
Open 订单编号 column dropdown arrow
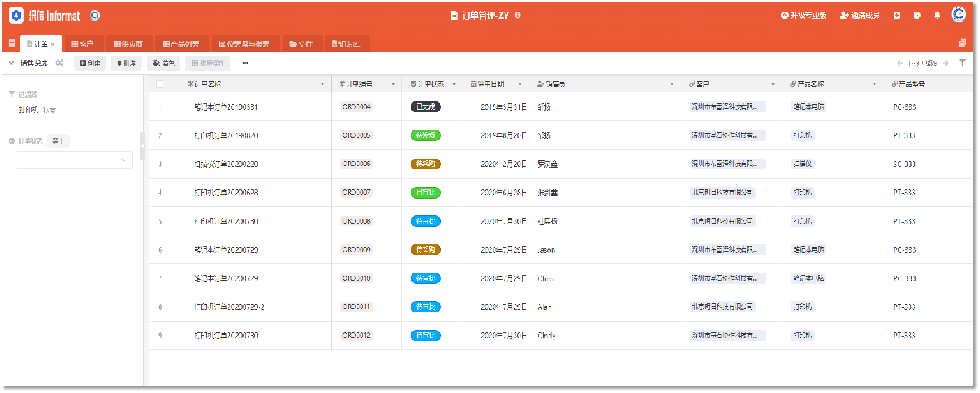[x=394, y=85]
